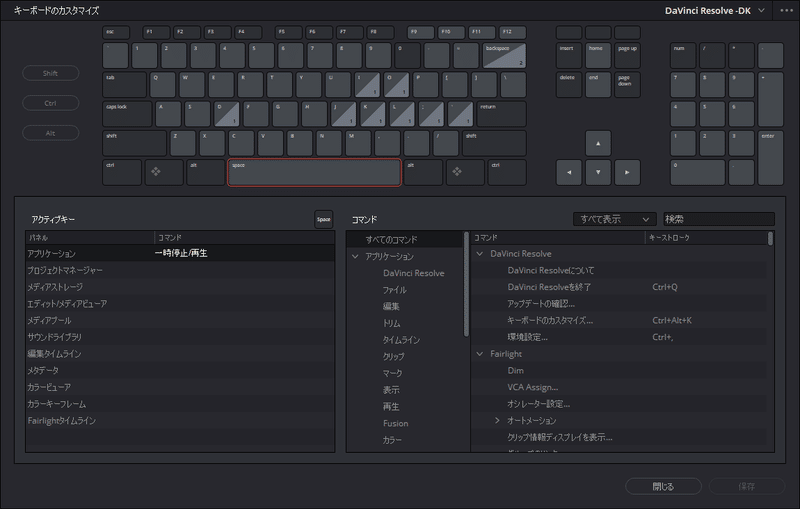The image size is (800, 509).
Task: Select the D key on virtual keyboard
Action: pyautogui.click(x=227, y=114)
